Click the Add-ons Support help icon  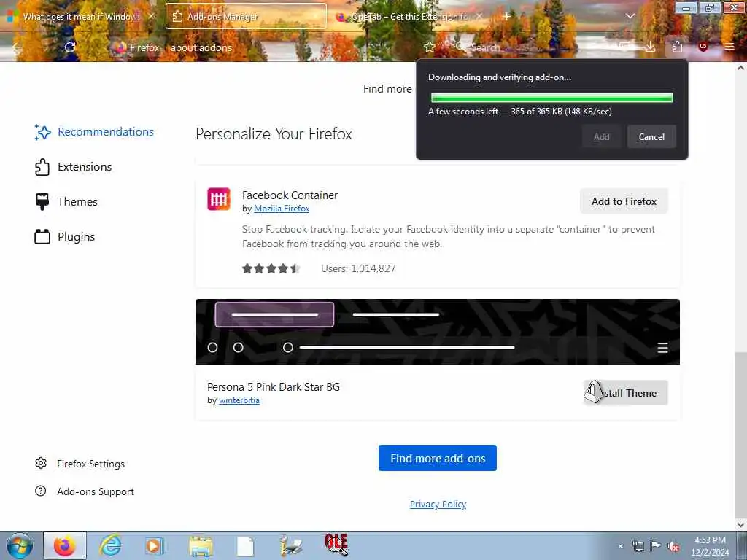(x=41, y=491)
